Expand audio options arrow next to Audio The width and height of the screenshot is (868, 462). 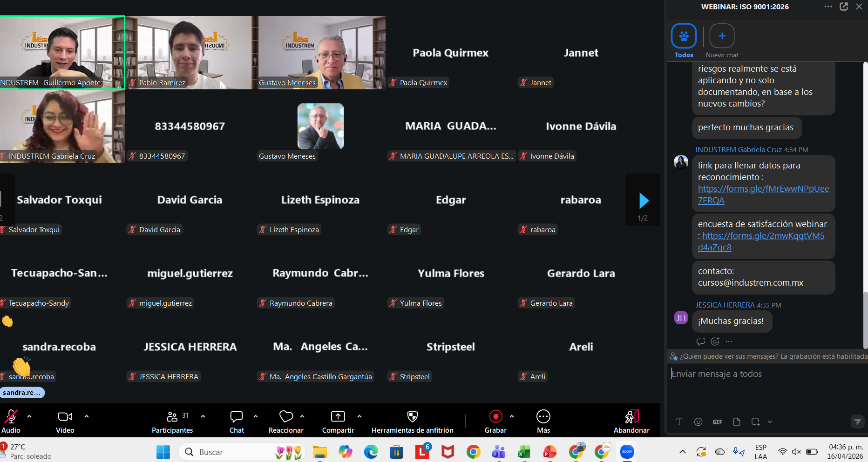(x=29, y=416)
